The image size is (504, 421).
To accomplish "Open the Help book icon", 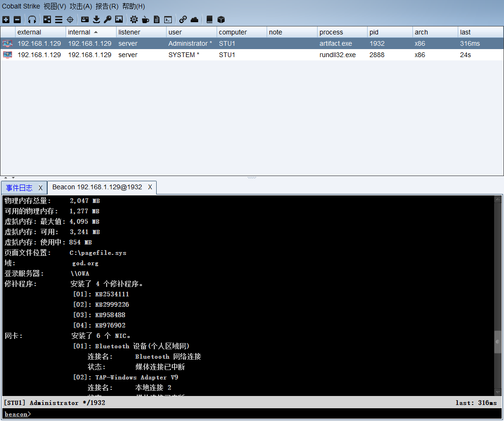I will [210, 20].
